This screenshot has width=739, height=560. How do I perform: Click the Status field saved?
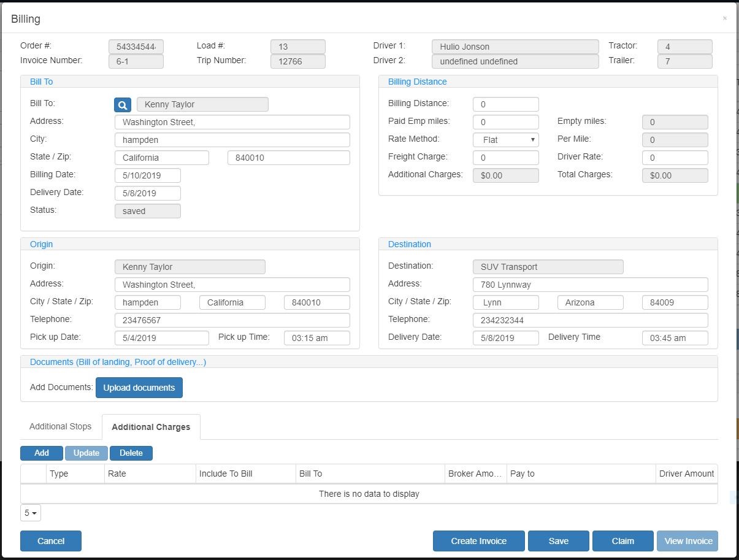point(148,211)
